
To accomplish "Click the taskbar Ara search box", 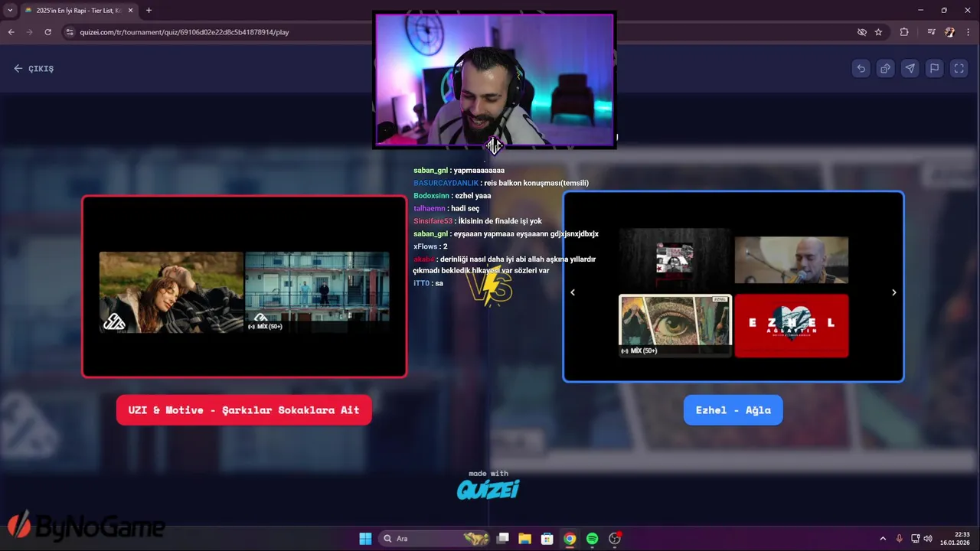I will pos(435,539).
